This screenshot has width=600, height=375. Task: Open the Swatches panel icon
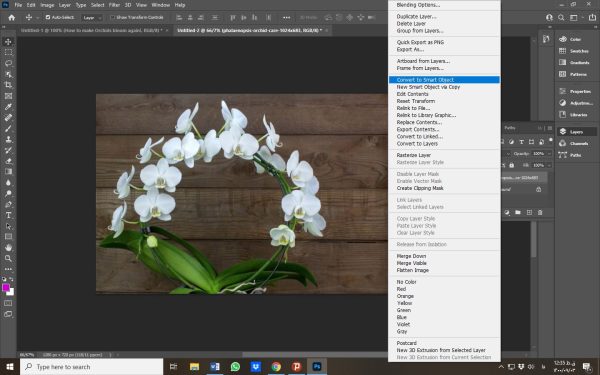point(562,51)
